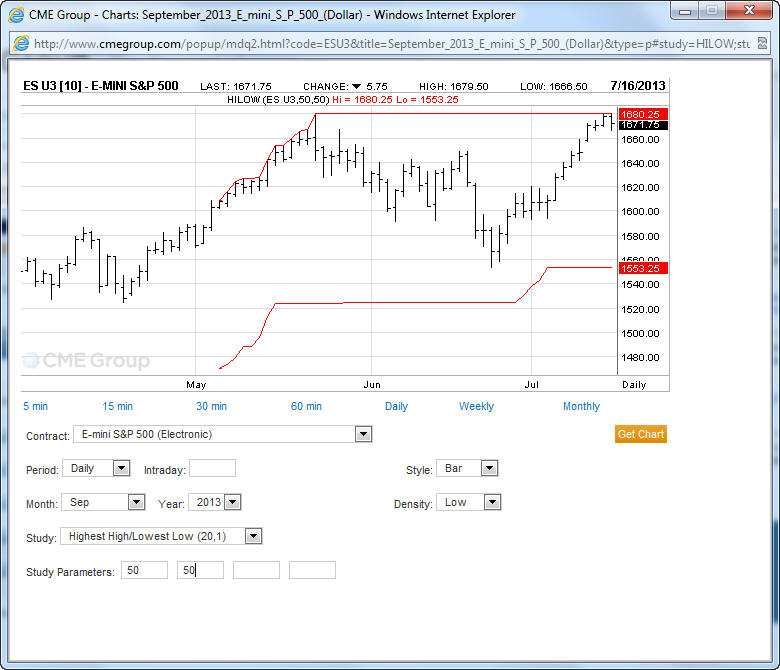The height and width of the screenshot is (670, 780).
Task: Click the black 1671.75 last price label
Action: click(643, 125)
